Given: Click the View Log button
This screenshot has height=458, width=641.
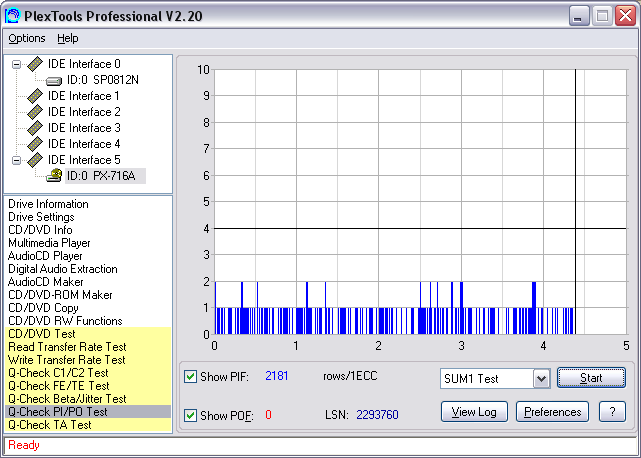Looking at the screenshot, I should [474, 412].
